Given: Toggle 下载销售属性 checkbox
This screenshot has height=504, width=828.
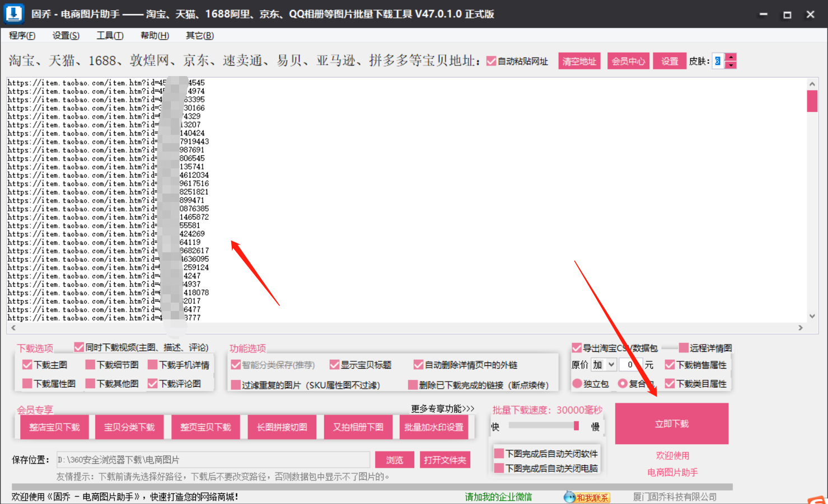Looking at the screenshot, I should 670,365.
